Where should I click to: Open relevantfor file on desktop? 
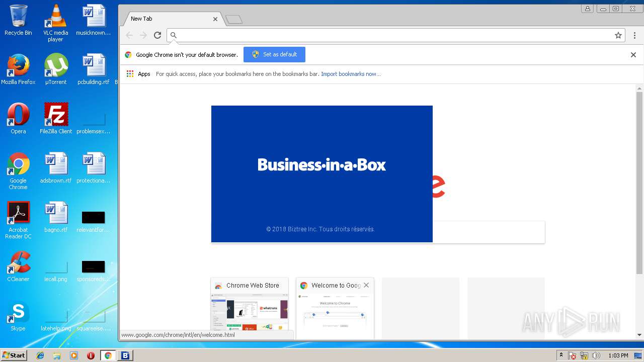(x=94, y=222)
